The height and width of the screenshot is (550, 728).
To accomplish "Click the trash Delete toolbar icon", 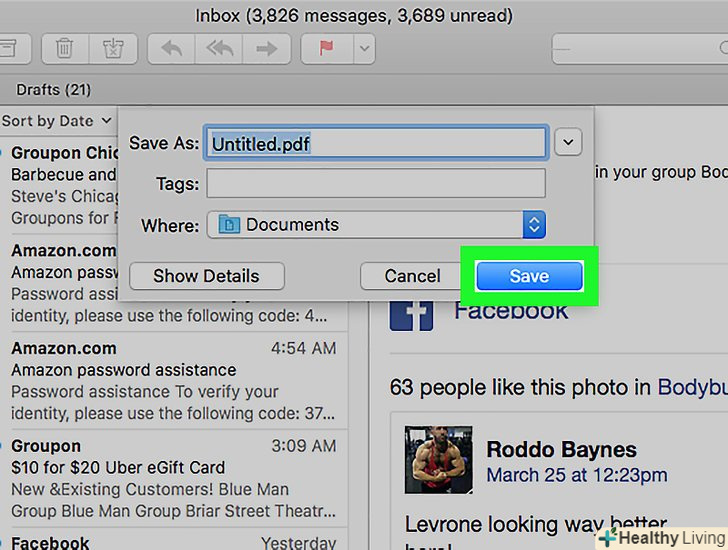I will [x=65, y=48].
